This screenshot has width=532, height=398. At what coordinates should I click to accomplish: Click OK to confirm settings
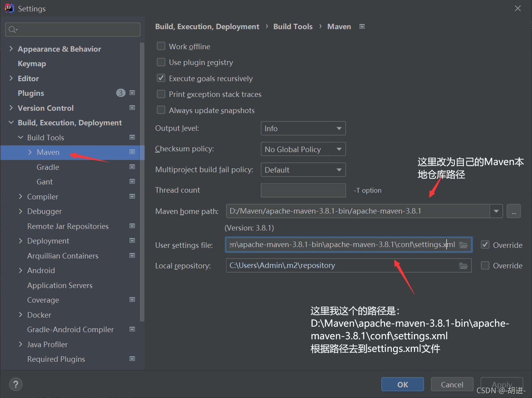click(x=402, y=384)
